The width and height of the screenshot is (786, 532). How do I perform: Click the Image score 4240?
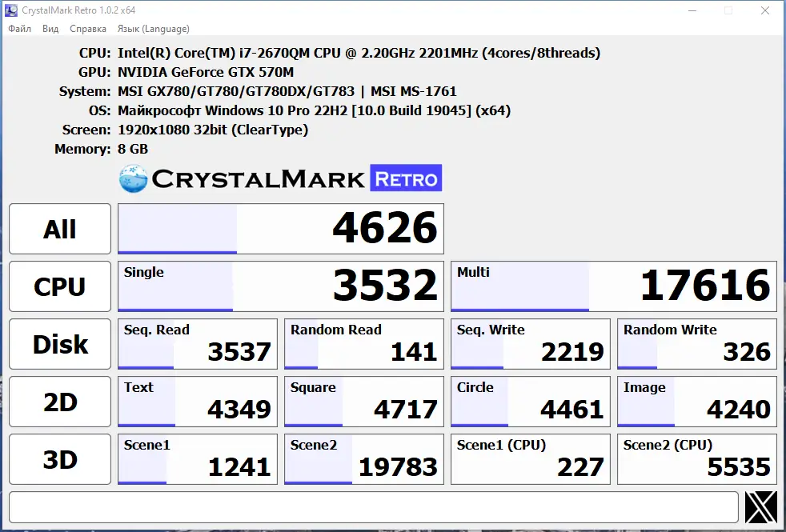point(697,402)
